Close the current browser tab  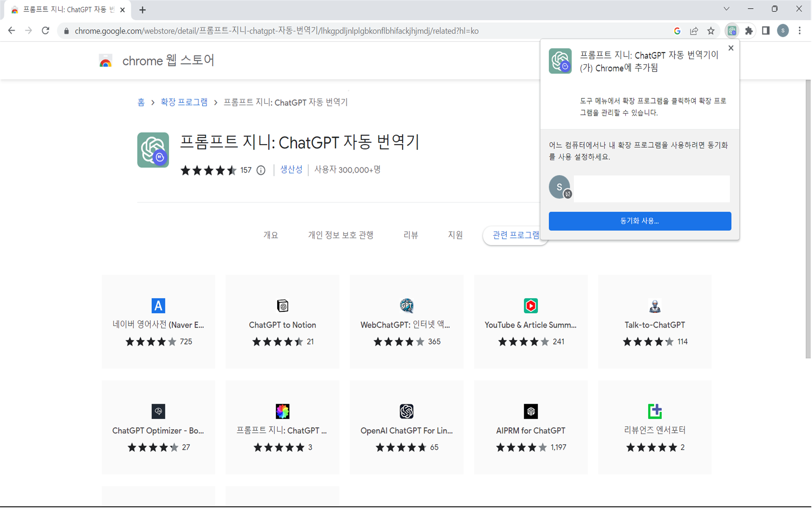point(122,10)
